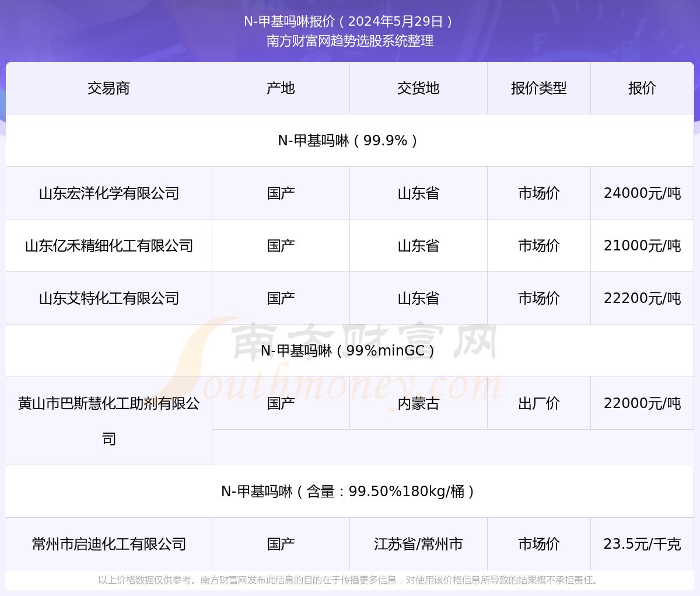Click the '黄山市巴斯慧化工助剂有限公司' cell

[109, 421]
